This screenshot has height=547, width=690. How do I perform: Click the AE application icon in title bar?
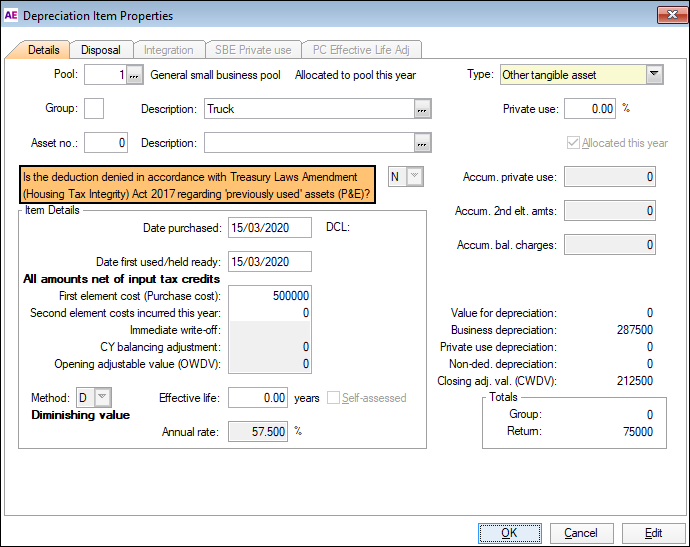[x=11, y=15]
